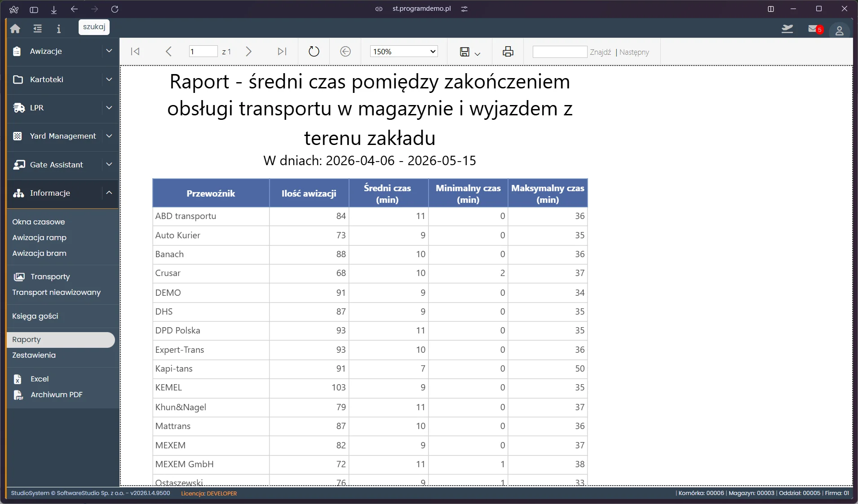This screenshot has width=858, height=504.
Task: Click the hide-panel icon beside mail
Action: pyautogui.click(x=787, y=29)
